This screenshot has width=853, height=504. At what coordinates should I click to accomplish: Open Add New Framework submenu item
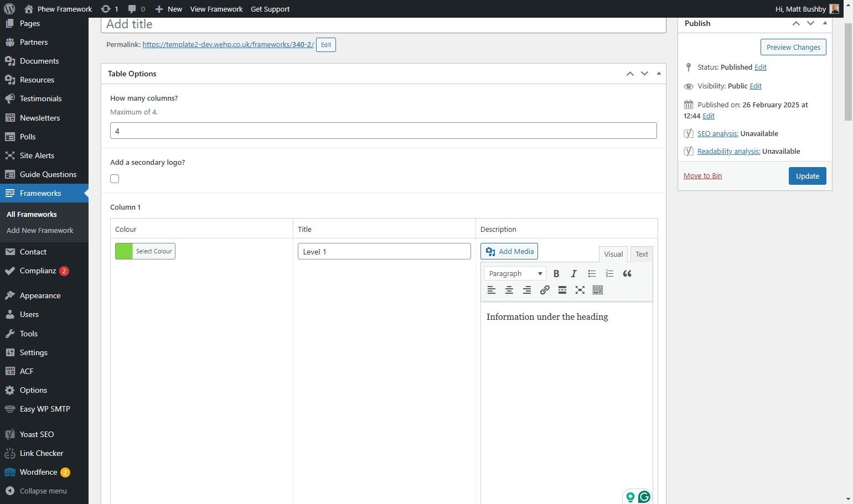coord(40,230)
